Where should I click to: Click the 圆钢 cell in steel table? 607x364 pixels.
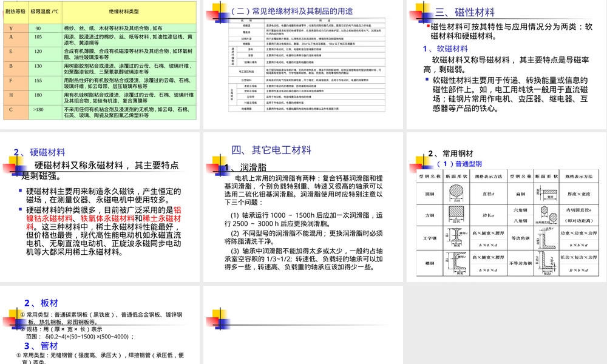click(x=430, y=194)
